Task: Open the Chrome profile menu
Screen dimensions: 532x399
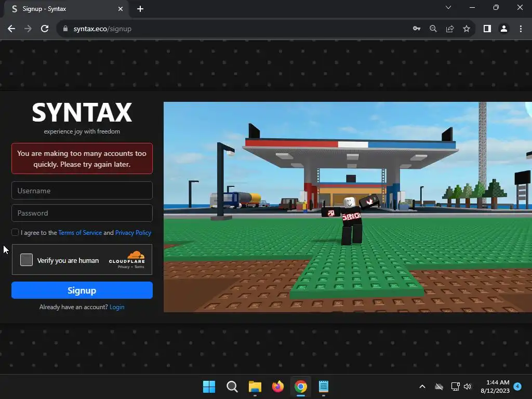Action: pos(504,29)
